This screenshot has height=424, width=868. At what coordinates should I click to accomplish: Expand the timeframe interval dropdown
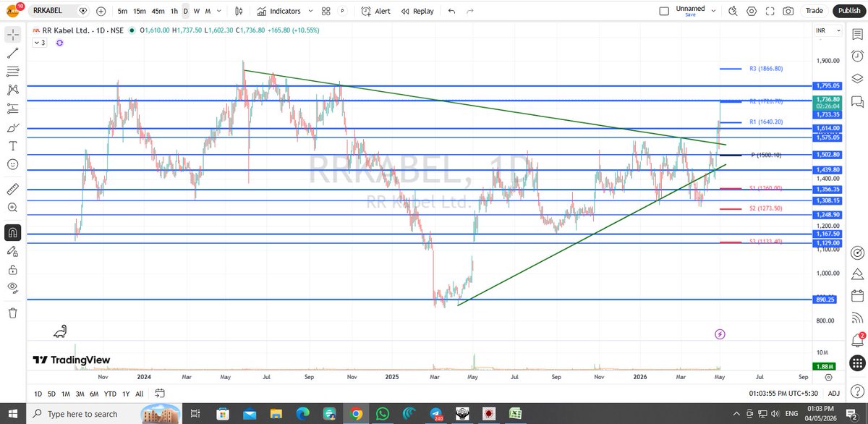click(220, 11)
